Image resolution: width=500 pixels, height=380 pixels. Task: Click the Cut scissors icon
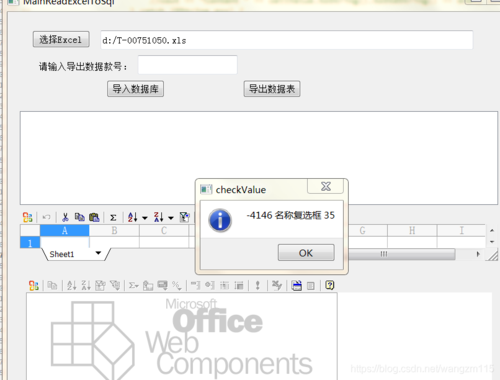tap(65, 218)
